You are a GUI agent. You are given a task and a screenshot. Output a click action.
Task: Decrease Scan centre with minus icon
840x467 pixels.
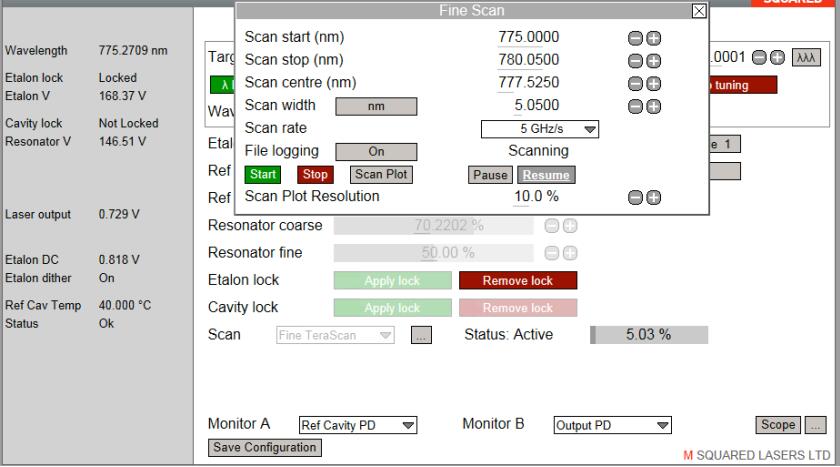point(636,83)
